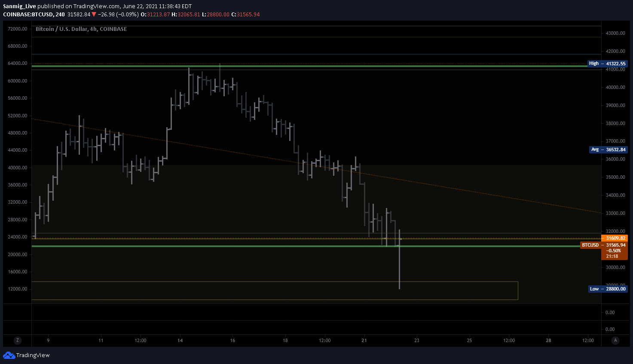Select the lower green horizontal support line

coord(306,246)
